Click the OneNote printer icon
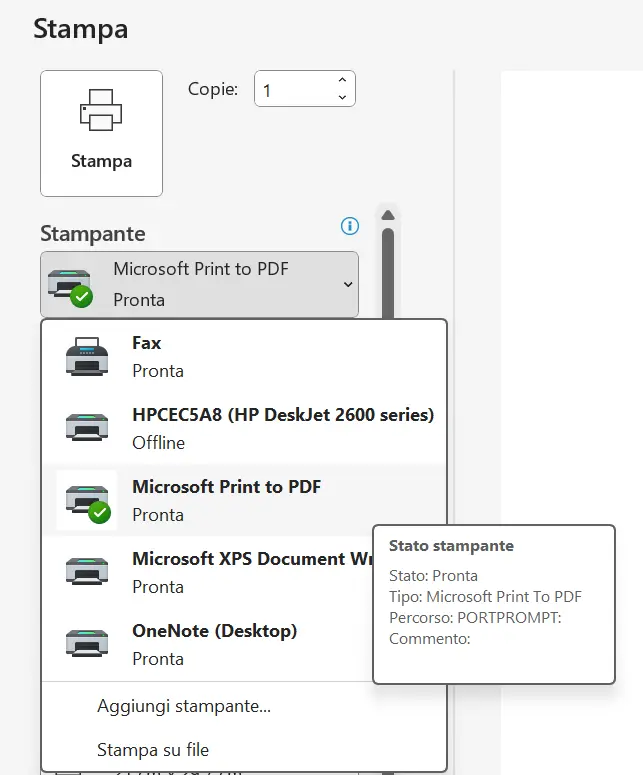The image size is (643, 775). pyautogui.click(x=87, y=643)
